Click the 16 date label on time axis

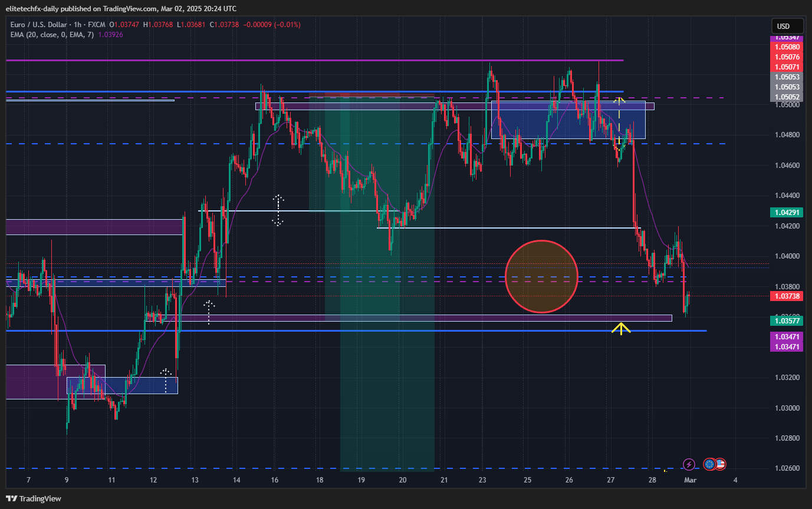tap(275, 480)
